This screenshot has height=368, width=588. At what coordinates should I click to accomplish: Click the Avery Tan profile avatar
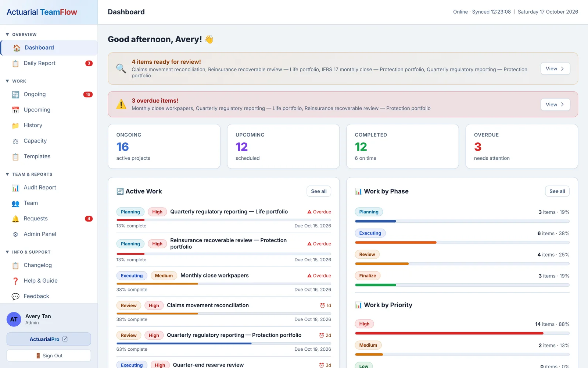pos(14,319)
